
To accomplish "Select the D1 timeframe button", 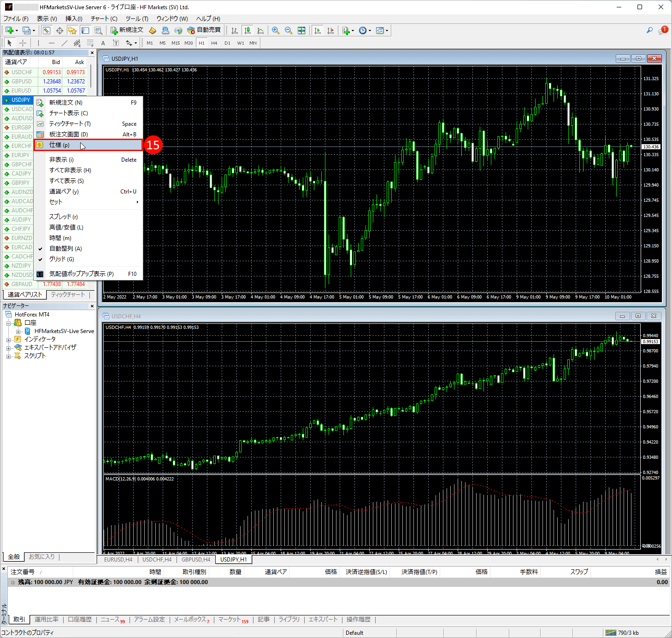I will pos(227,43).
